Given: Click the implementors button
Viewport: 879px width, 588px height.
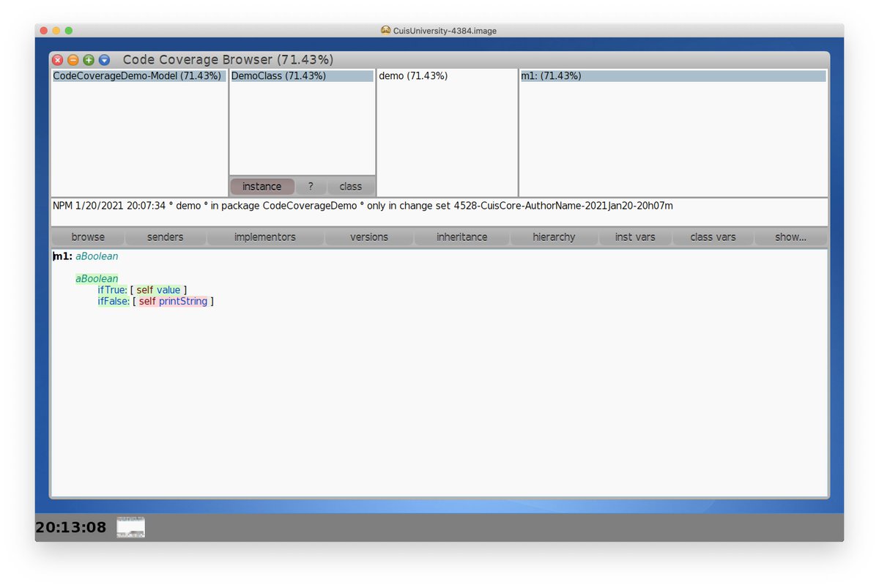Looking at the screenshot, I should pyautogui.click(x=265, y=237).
